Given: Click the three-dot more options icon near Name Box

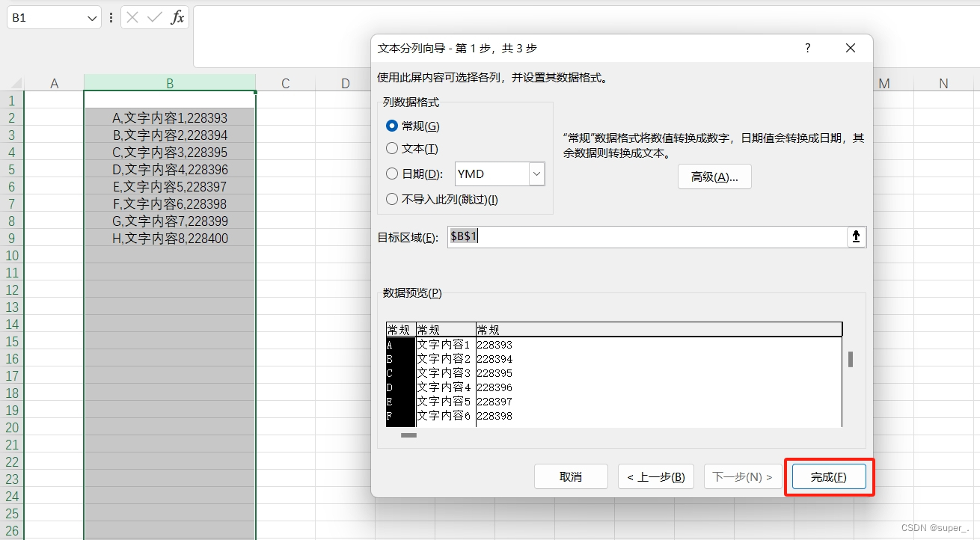Looking at the screenshot, I should pyautogui.click(x=111, y=17).
